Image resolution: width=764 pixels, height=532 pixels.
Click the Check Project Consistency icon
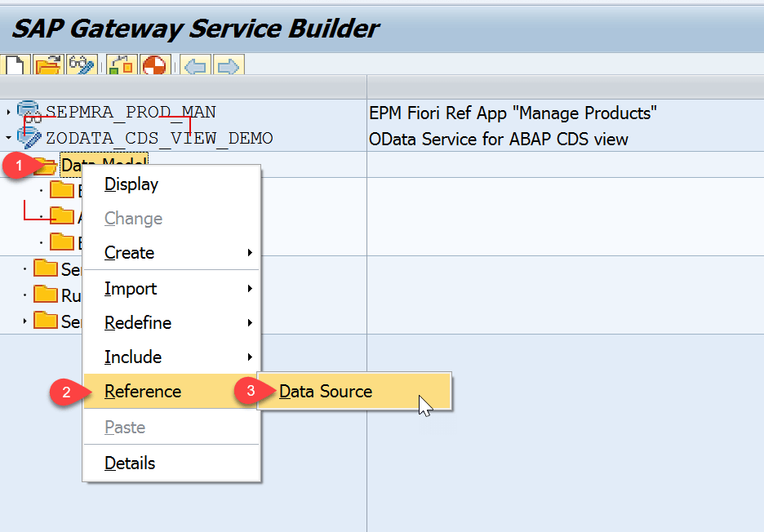[x=122, y=64]
